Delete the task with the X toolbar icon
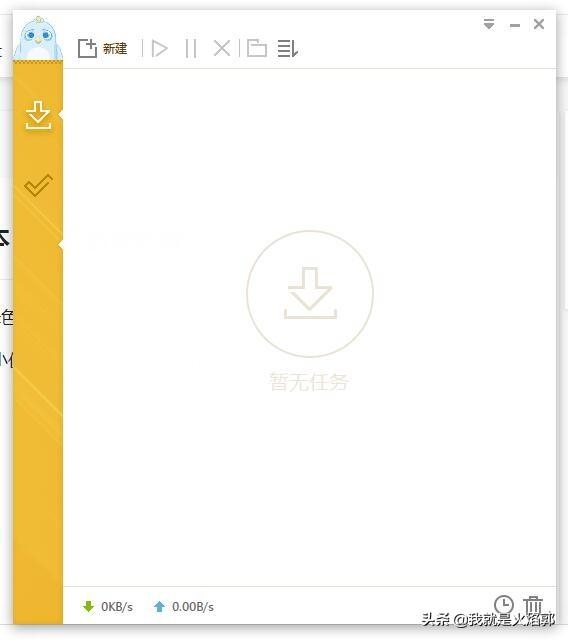 coord(222,49)
